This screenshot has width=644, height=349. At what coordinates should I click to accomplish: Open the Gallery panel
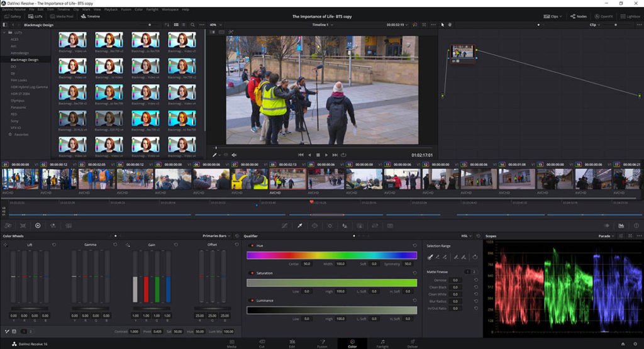[x=13, y=16]
